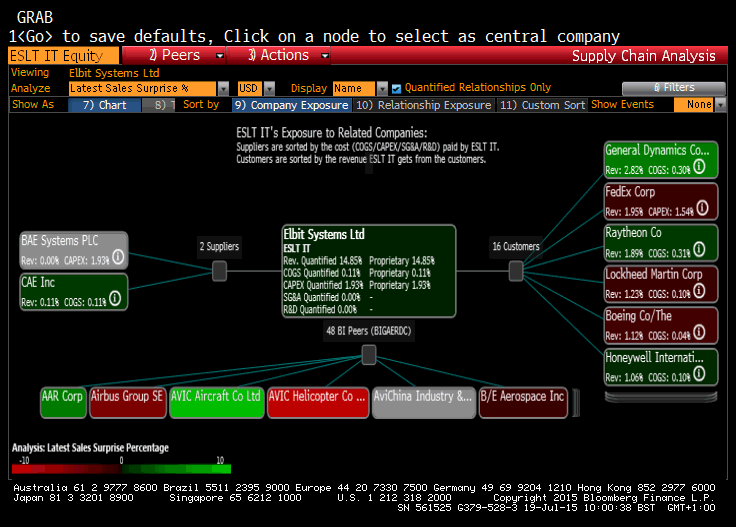The height and width of the screenshot is (527, 736).
Task: Open info icon on Honeywell node
Action: 699,374
